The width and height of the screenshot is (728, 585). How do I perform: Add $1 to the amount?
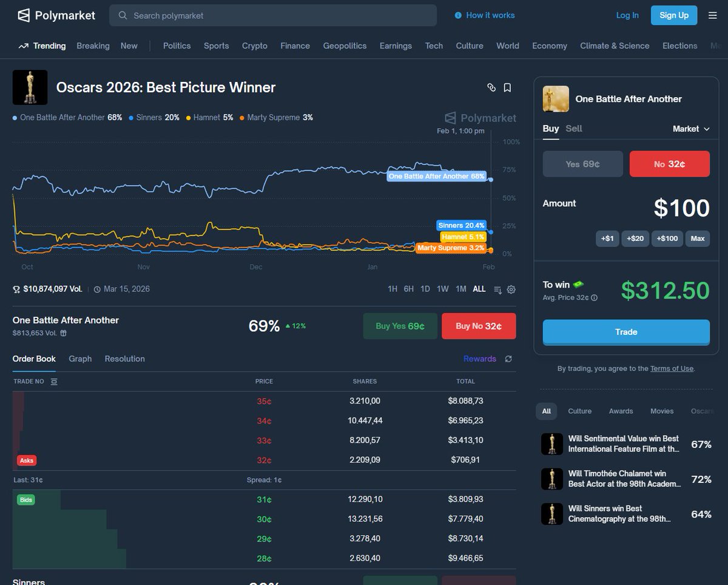tap(607, 238)
